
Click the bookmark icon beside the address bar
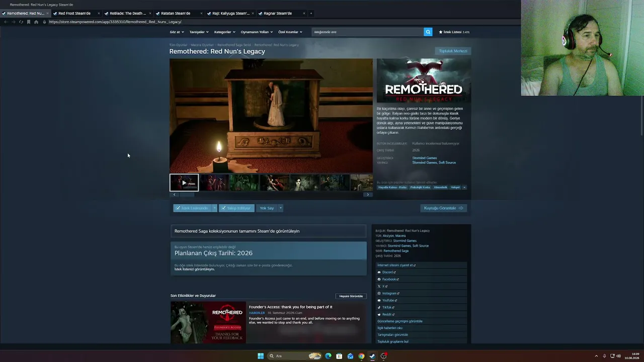coord(29,22)
